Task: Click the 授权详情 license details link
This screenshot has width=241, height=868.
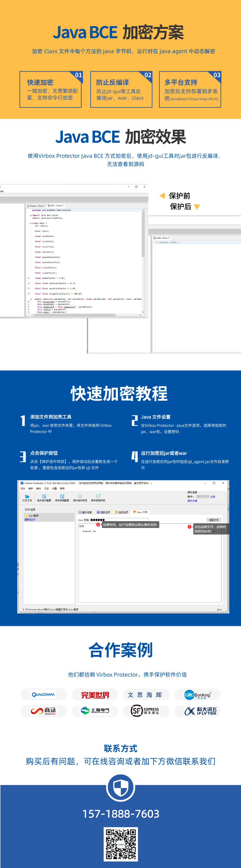Action: click(192, 501)
